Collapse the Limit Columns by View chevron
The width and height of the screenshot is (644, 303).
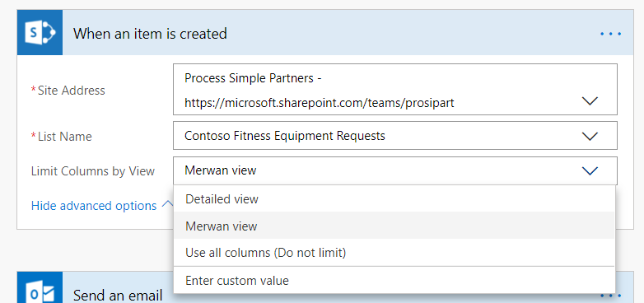(590, 170)
